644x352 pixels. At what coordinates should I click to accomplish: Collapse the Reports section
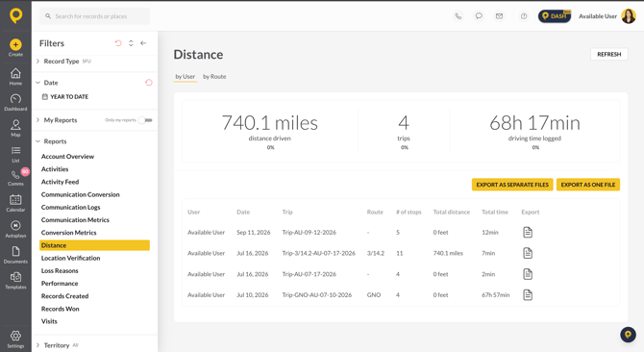click(x=37, y=141)
